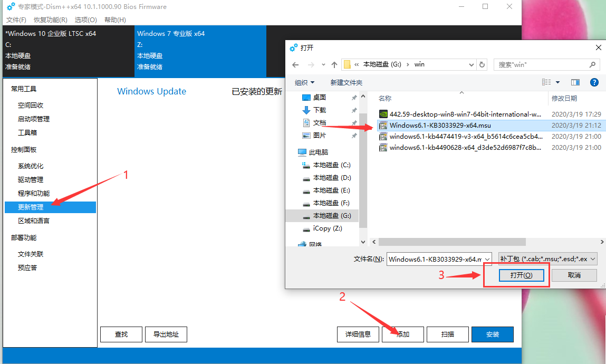Click the help question mark icon
The image size is (606, 364).
[594, 82]
